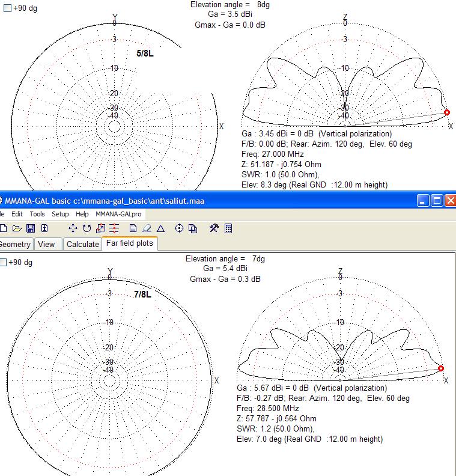Click 'Ga = 3.5 dBi' header text
The image size is (456, 476).
230,14
